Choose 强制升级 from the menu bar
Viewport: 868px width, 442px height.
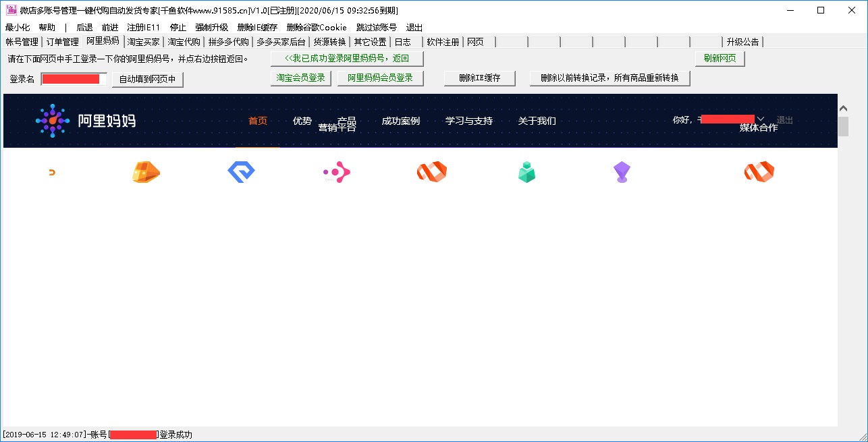click(x=212, y=28)
